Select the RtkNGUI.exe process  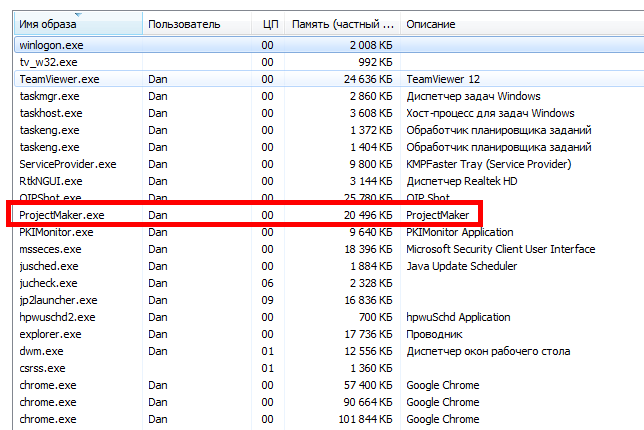pyautogui.click(x=329, y=181)
